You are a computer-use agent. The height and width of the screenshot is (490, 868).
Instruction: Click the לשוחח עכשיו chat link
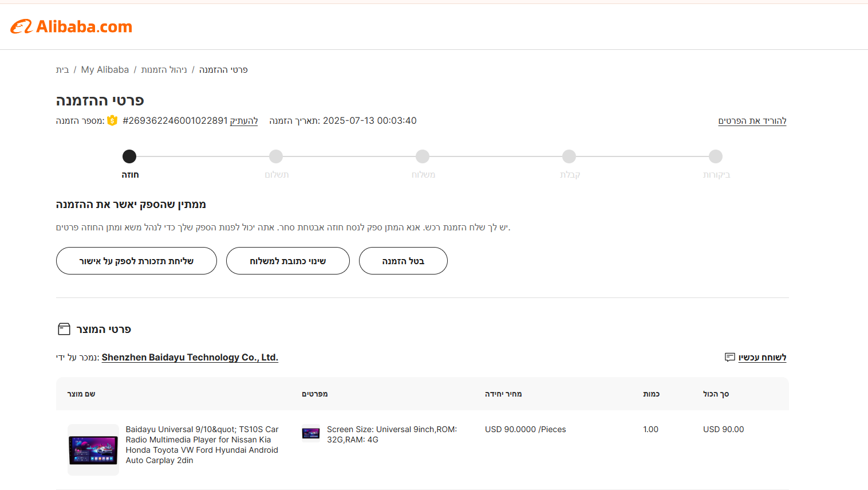[762, 357]
